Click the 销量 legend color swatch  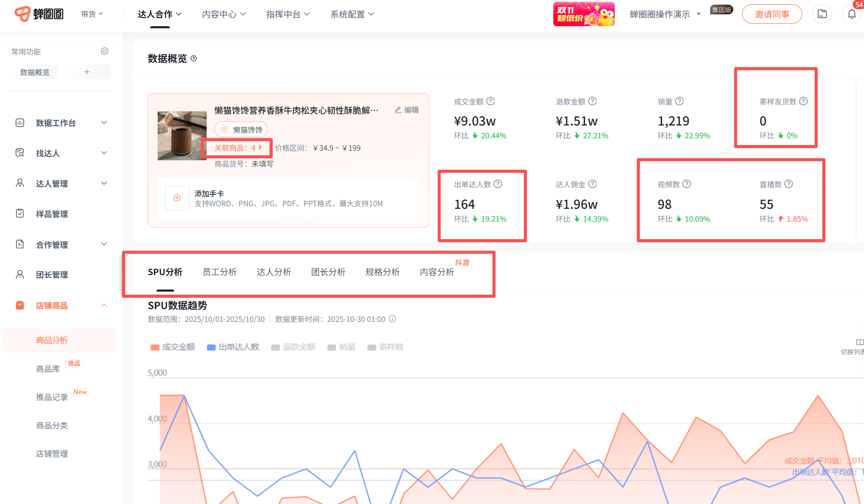click(332, 348)
